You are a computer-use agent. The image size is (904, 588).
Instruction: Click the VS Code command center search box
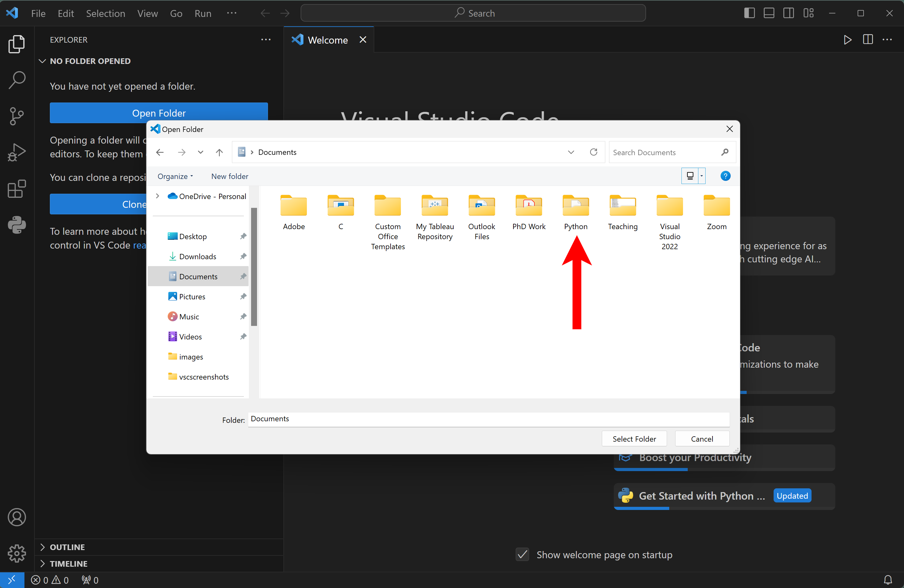click(473, 13)
